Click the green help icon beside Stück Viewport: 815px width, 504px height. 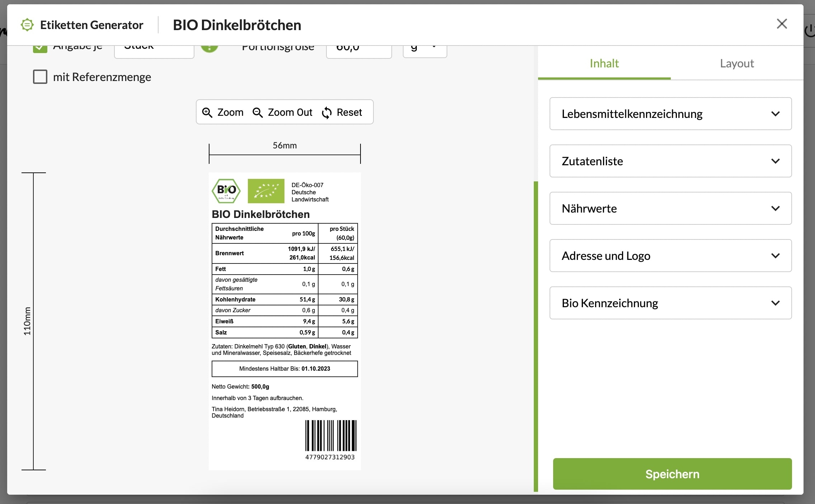209,49
